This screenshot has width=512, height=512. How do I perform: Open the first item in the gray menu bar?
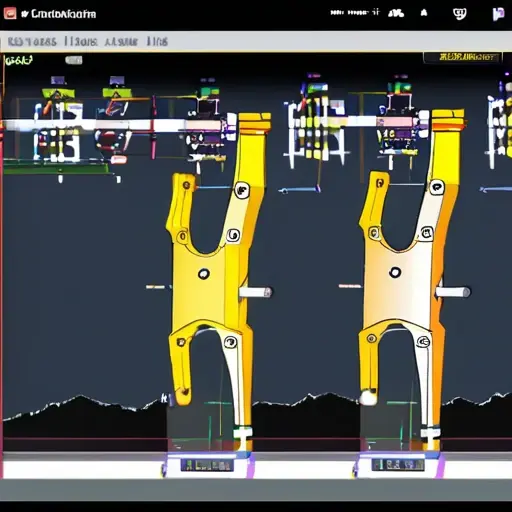[x=32, y=42]
